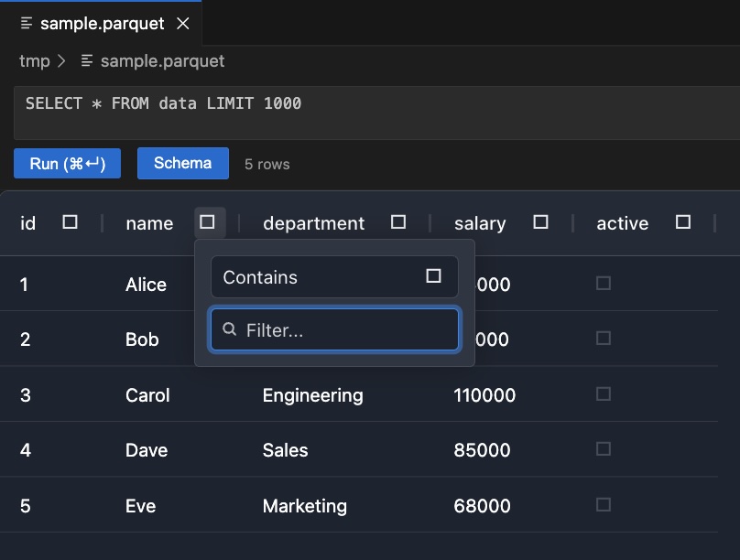Click the file icon in the breadcrumb
Image resolution: width=740 pixels, height=560 pixels.
click(x=87, y=60)
